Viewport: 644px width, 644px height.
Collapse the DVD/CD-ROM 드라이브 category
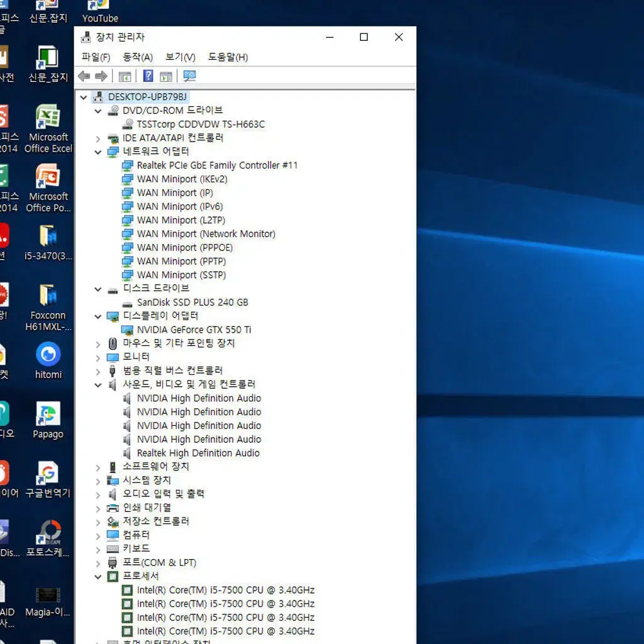pyautogui.click(x=97, y=111)
